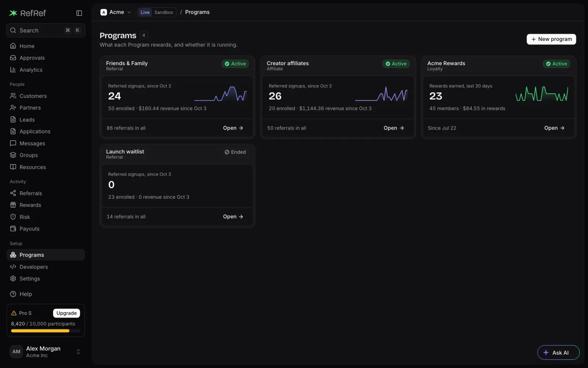Click the Active badge on Creator affiliates
The height and width of the screenshot is (368, 588).
pos(396,64)
